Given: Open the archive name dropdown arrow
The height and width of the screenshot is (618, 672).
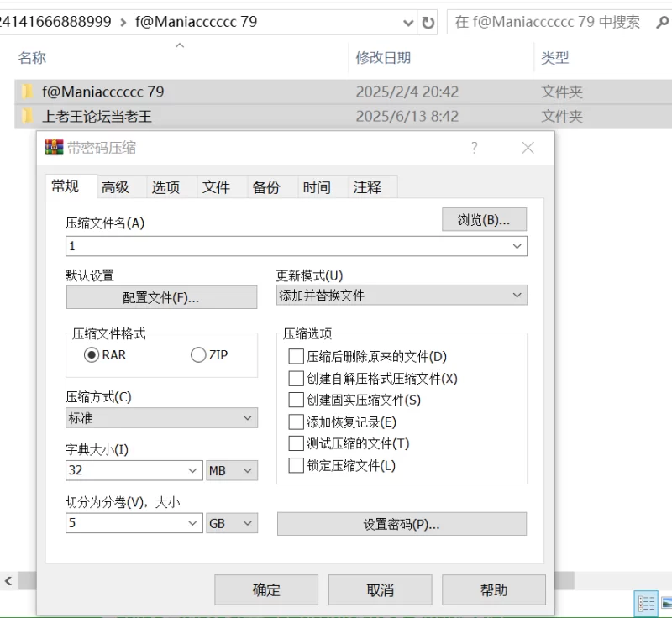Looking at the screenshot, I should [517, 246].
